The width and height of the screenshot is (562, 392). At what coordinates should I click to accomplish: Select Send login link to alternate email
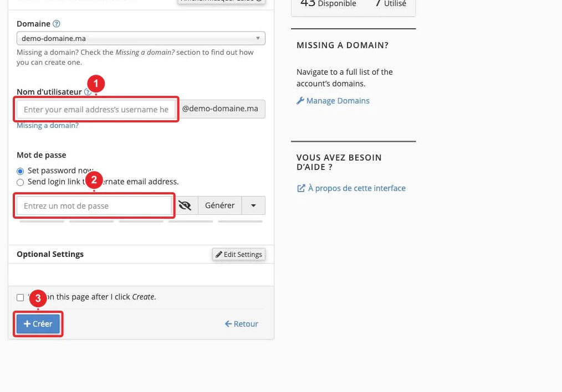pos(20,182)
